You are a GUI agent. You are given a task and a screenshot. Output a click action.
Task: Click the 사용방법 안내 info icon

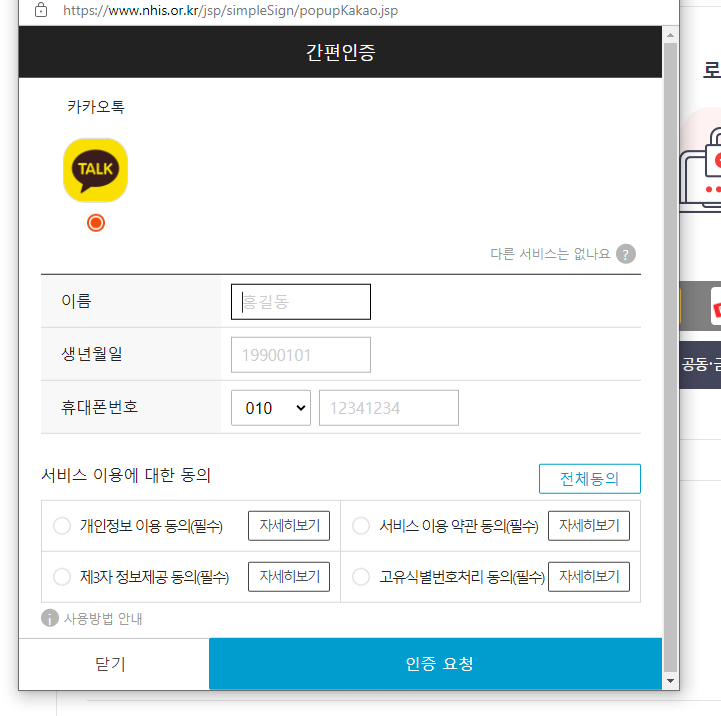50,618
